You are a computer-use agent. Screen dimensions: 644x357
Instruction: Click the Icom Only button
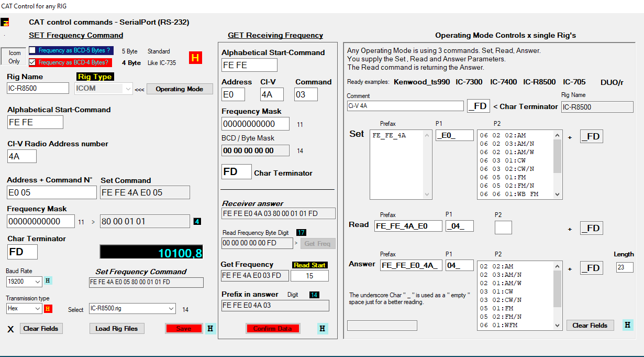pos(14,57)
